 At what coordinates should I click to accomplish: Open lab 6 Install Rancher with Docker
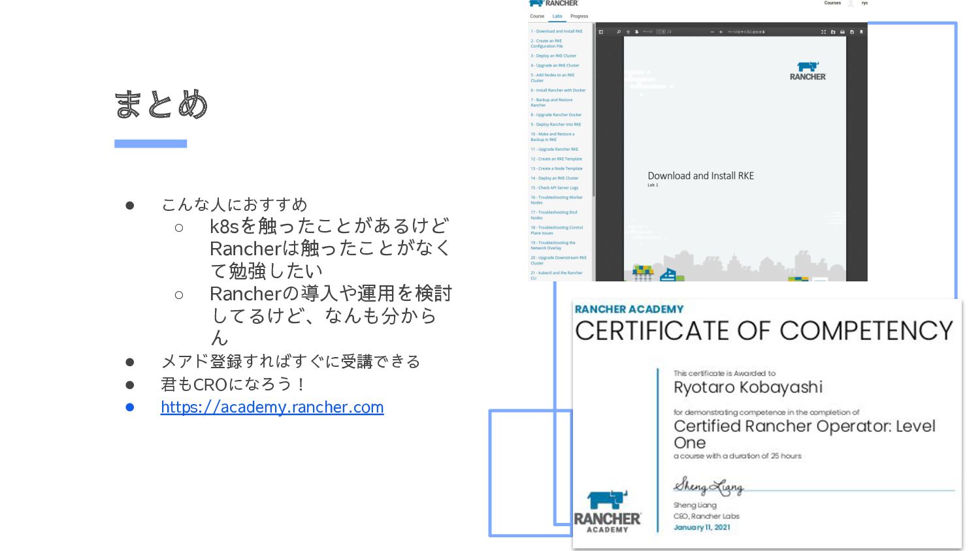pyautogui.click(x=558, y=90)
